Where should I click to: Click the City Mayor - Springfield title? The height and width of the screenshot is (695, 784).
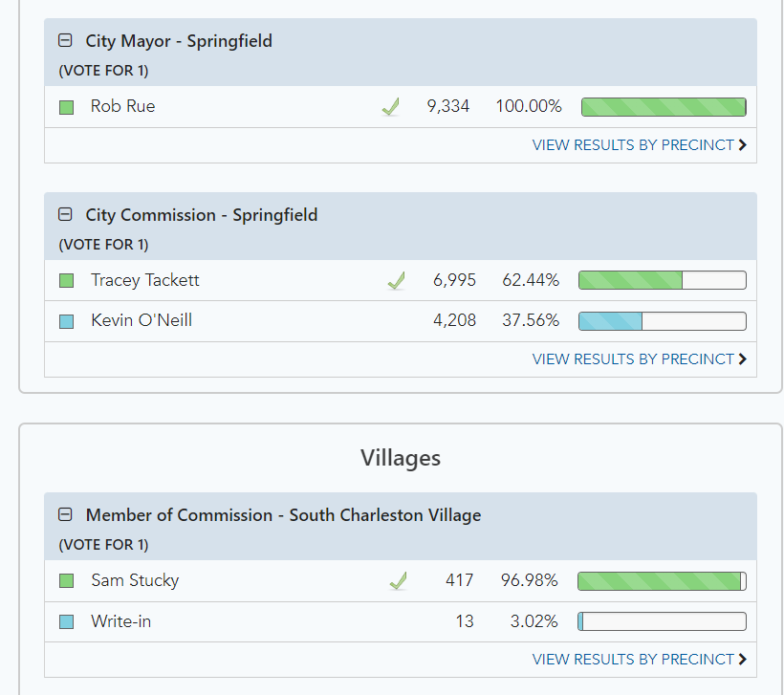(x=179, y=41)
